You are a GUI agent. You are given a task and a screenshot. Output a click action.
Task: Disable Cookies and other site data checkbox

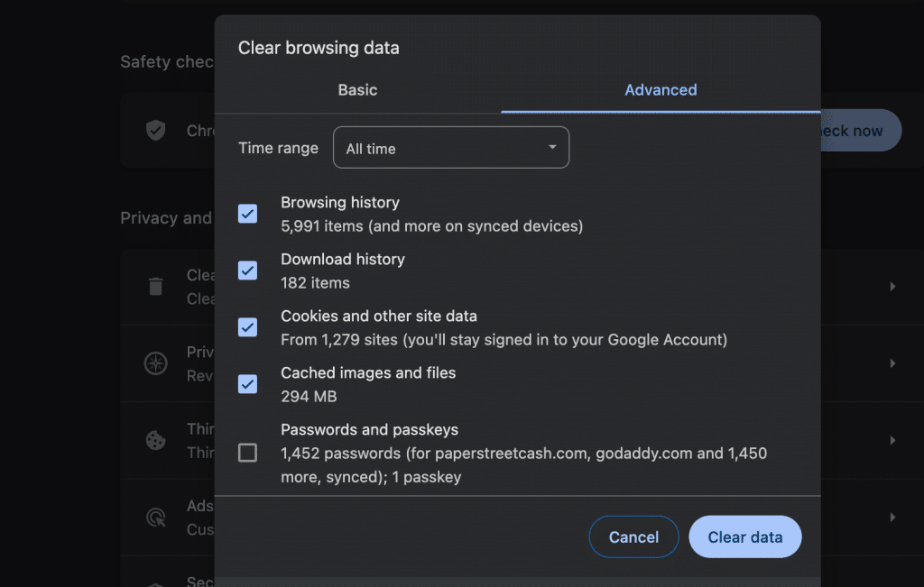tap(247, 327)
